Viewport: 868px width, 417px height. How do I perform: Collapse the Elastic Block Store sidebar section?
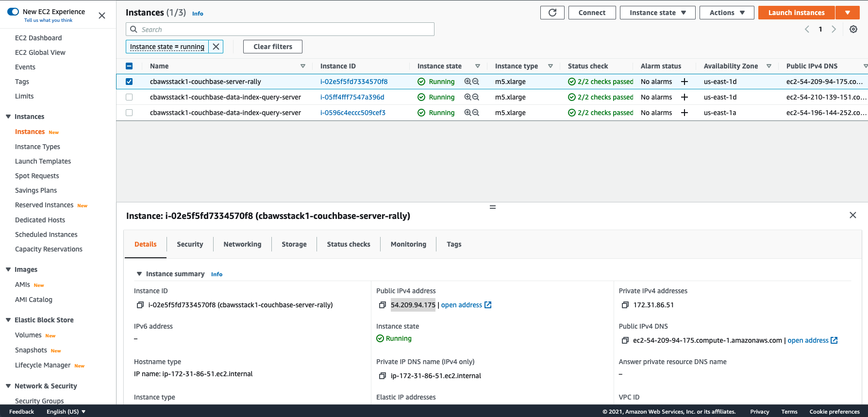[8, 320]
